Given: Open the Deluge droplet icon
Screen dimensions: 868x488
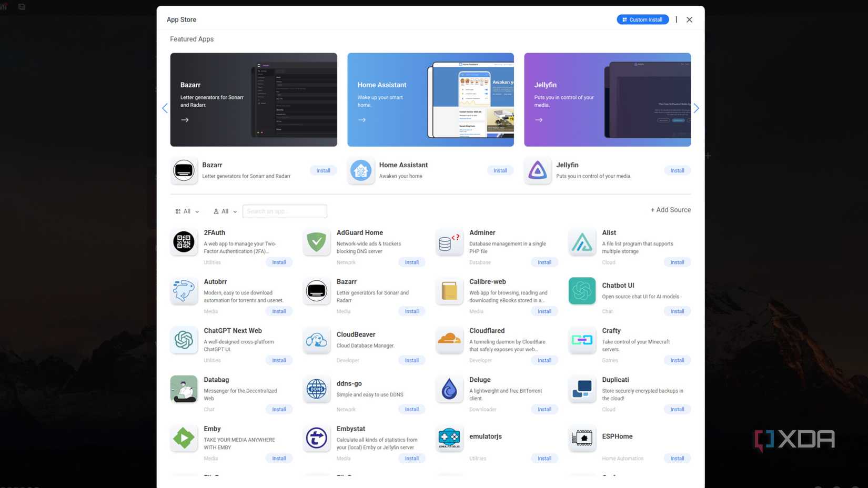Looking at the screenshot, I should [x=449, y=389].
